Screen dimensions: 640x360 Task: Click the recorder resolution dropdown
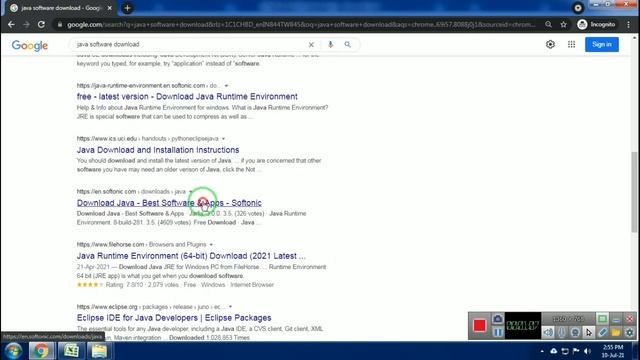[568, 319]
